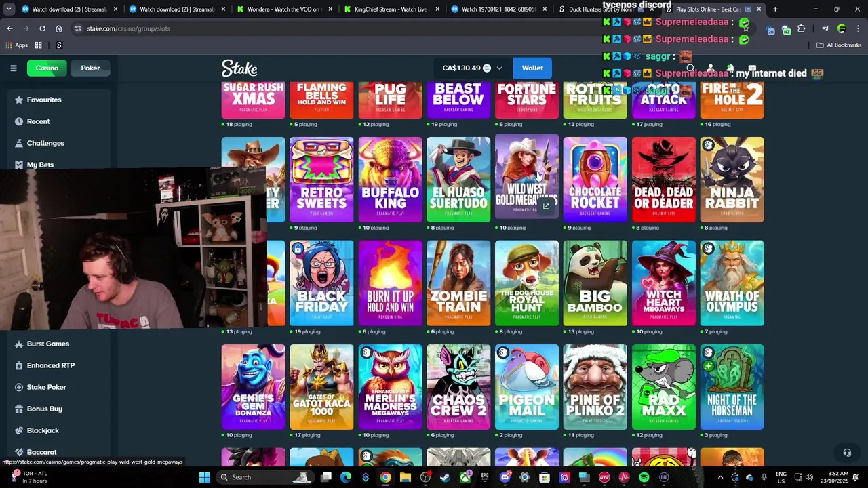Open the All Bookmarks folder
The height and width of the screenshot is (488, 868).
[839, 45]
